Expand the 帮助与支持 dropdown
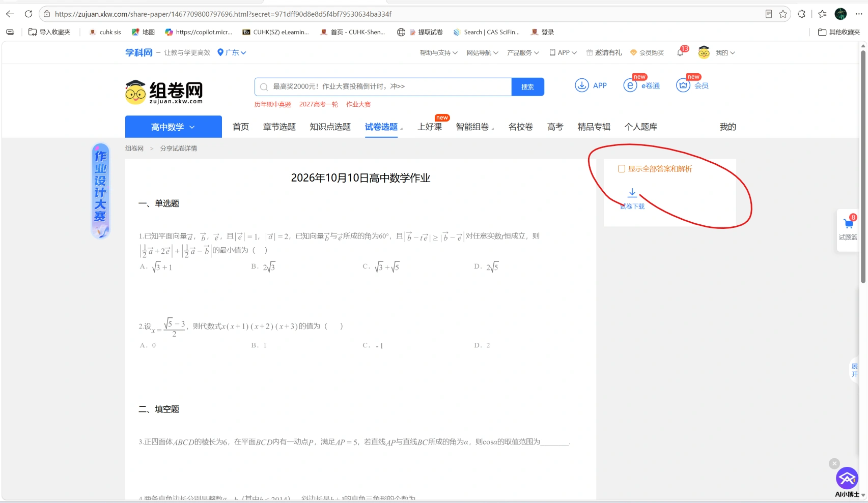Screen dimensions: 868x503 coord(438,52)
